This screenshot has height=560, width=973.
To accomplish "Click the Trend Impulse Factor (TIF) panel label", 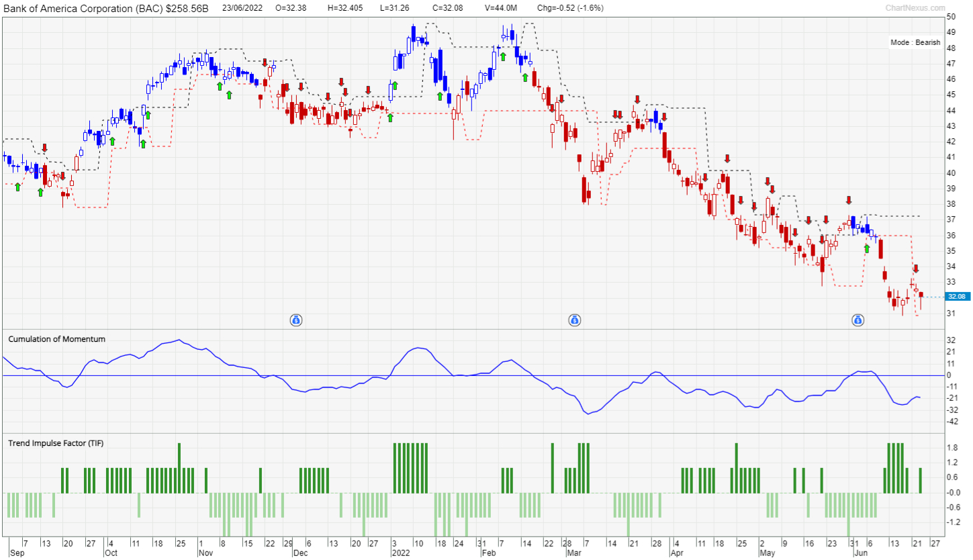I will 56,443.
